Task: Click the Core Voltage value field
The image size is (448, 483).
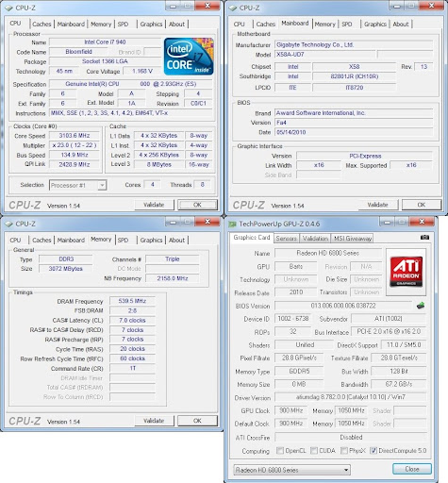Action: [x=142, y=71]
